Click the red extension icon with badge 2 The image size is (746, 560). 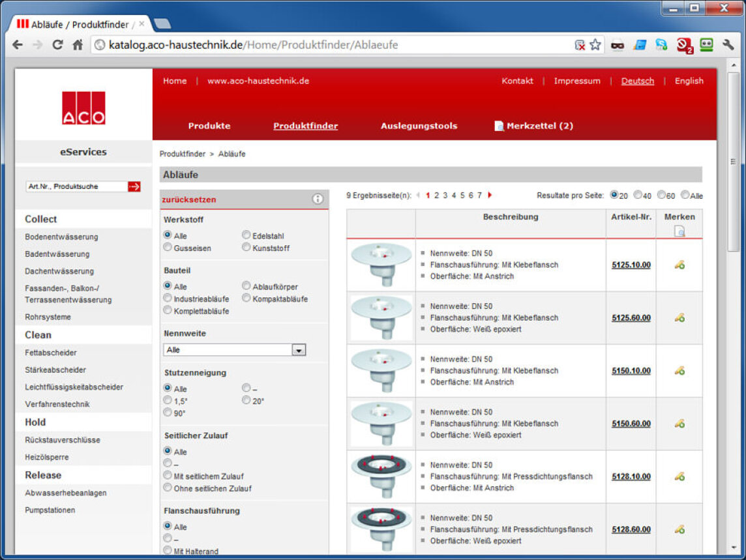click(684, 45)
